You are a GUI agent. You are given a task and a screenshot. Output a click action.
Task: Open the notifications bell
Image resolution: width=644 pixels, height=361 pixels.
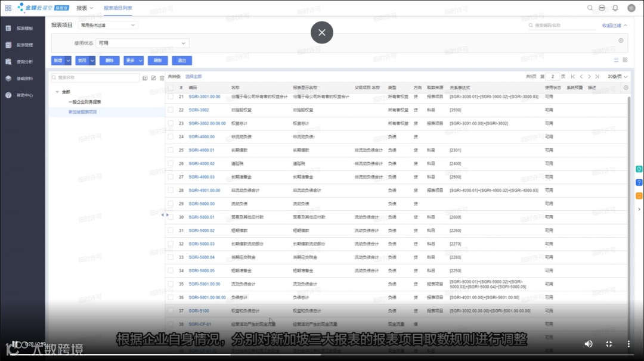615,8
